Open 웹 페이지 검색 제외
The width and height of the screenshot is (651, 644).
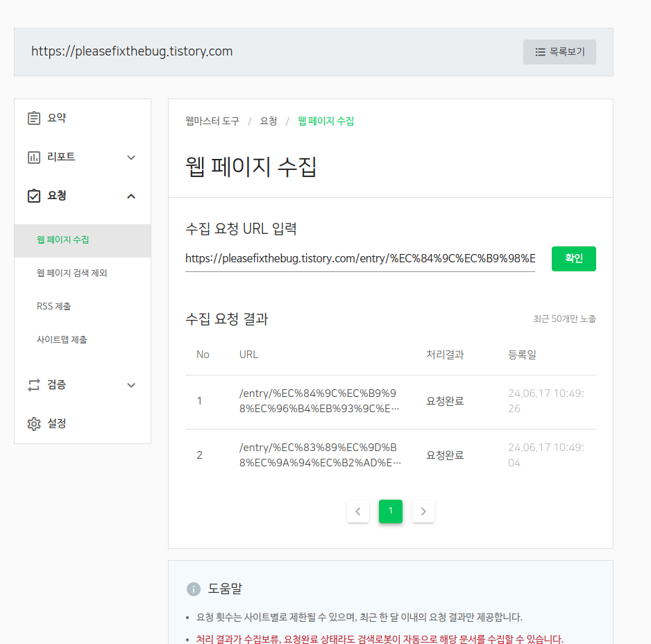pyautogui.click(x=71, y=273)
